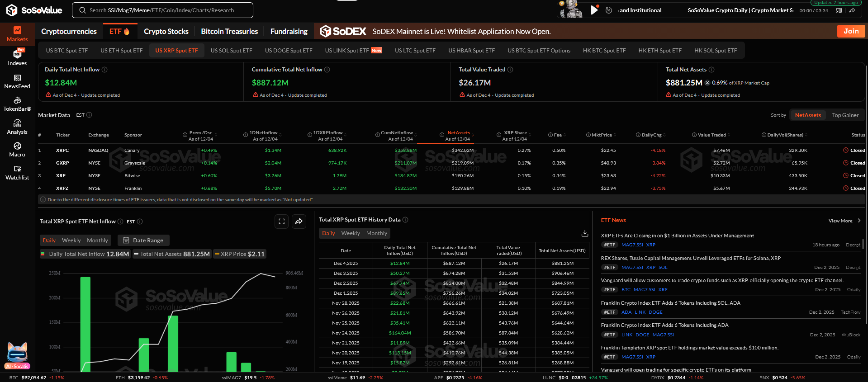Expand net inflow chart to fullscreen
This screenshot has width=868, height=382.
[x=281, y=222]
